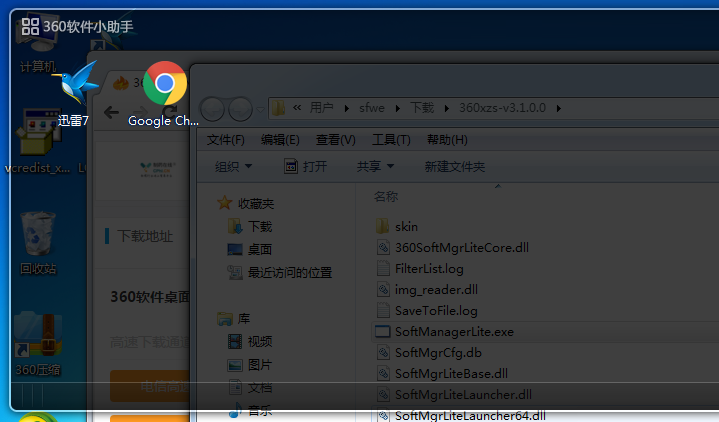Screen dimensions: 719x422
Task: Click the orange 电信高速 download button
Action: pos(149,386)
